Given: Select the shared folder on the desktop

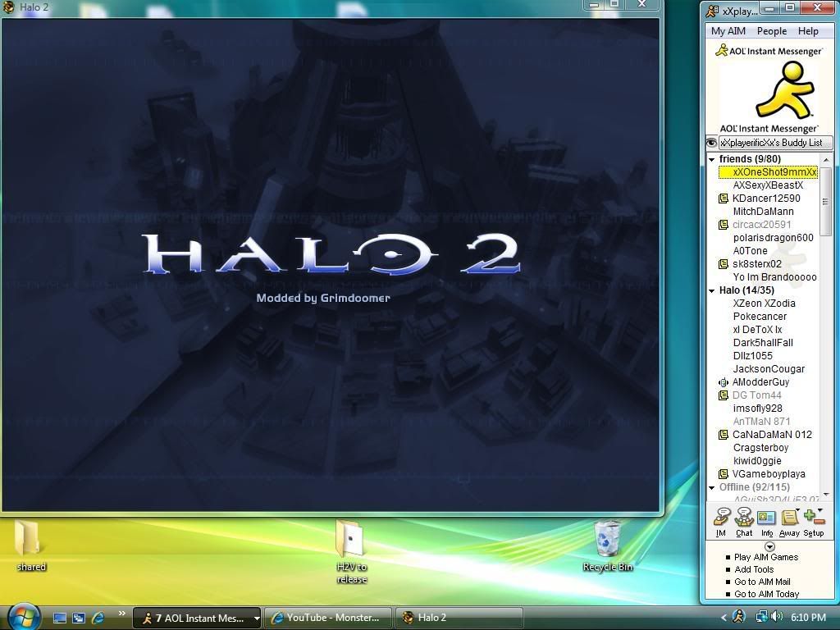Looking at the screenshot, I should [x=30, y=546].
